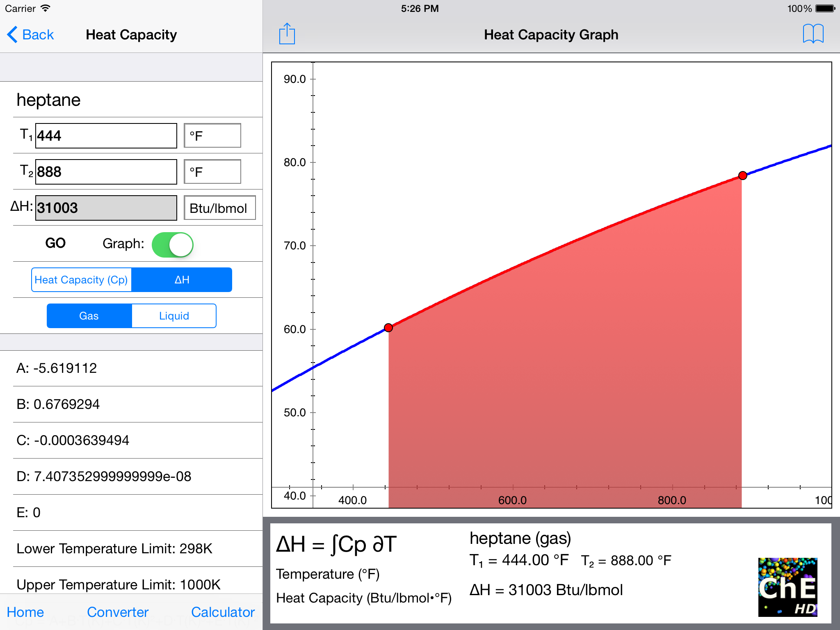The height and width of the screenshot is (630, 840).
Task: Open the T1 unit selector °F
Action: [212, 136]
